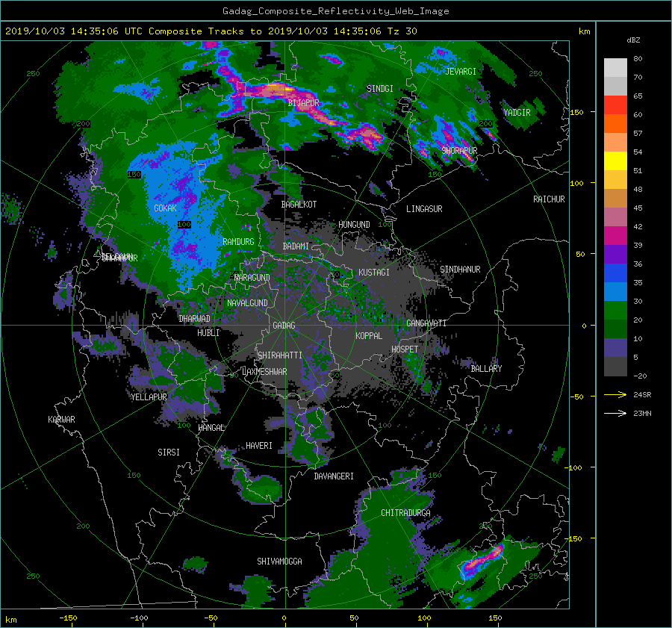Screen dimensions: 672x628
Task: Click the KUSTAGI city label
Action: (374, 273)
